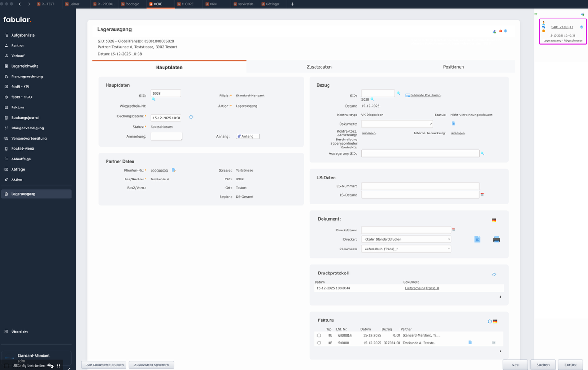Open the Lieferschein (Trans)_K document dropdown
The height and width of the screenshot is (370, 588).
[406, 249]
